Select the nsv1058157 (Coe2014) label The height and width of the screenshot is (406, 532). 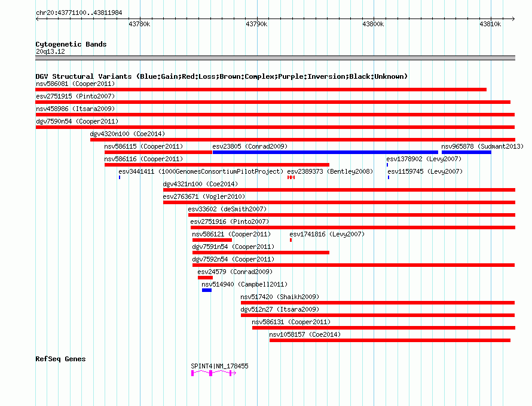[305, 334]
